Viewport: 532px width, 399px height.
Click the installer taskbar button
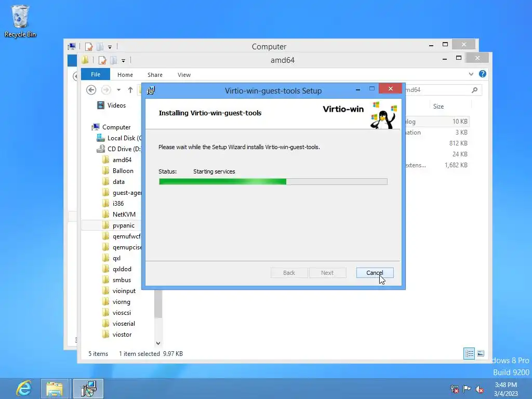[x=88, y=389]
